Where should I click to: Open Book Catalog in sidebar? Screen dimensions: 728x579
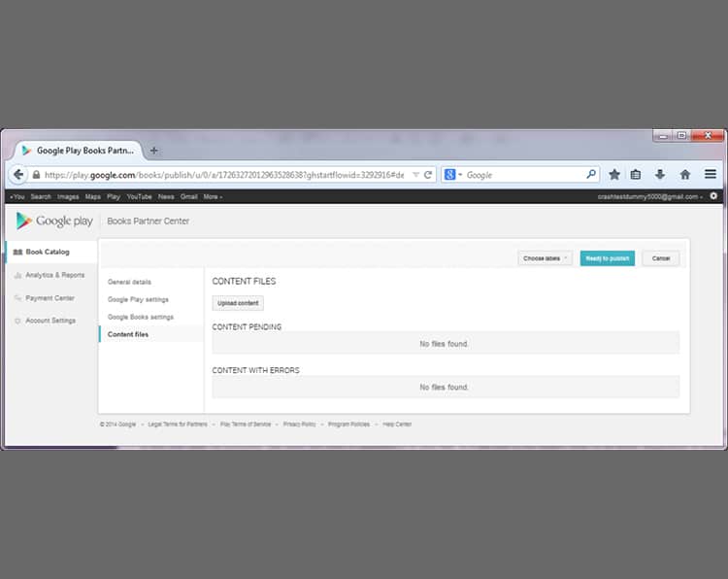(x=51, y=252)
